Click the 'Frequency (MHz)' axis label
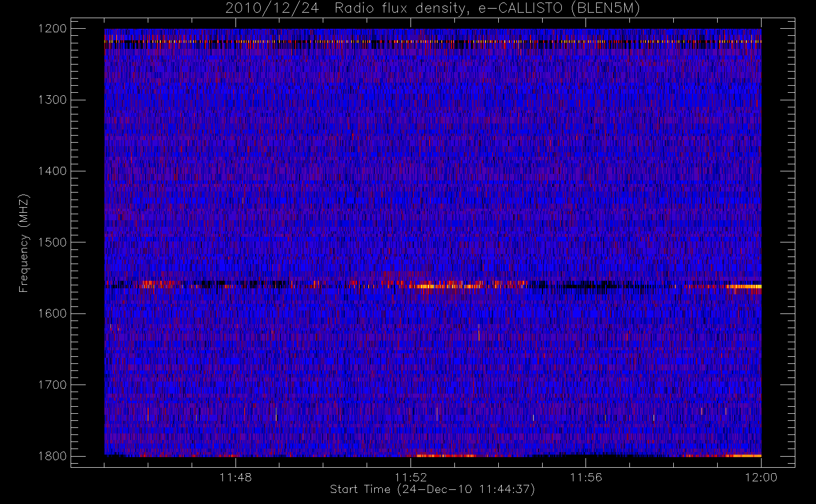Screen dimensions: 816x504 [23, 243]
